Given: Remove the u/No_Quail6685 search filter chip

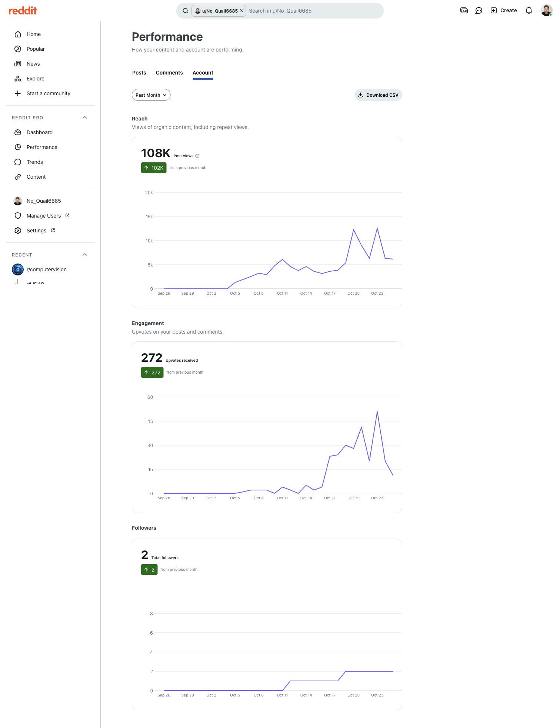Looking at the screenshot, I should coord(242,11).
